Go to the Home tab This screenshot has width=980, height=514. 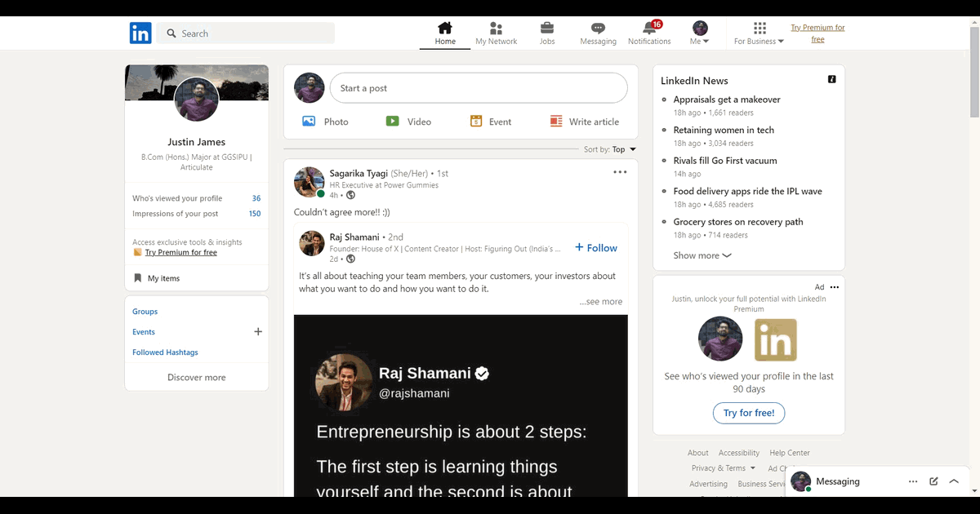pyautogui.click(x=445, y=33)
